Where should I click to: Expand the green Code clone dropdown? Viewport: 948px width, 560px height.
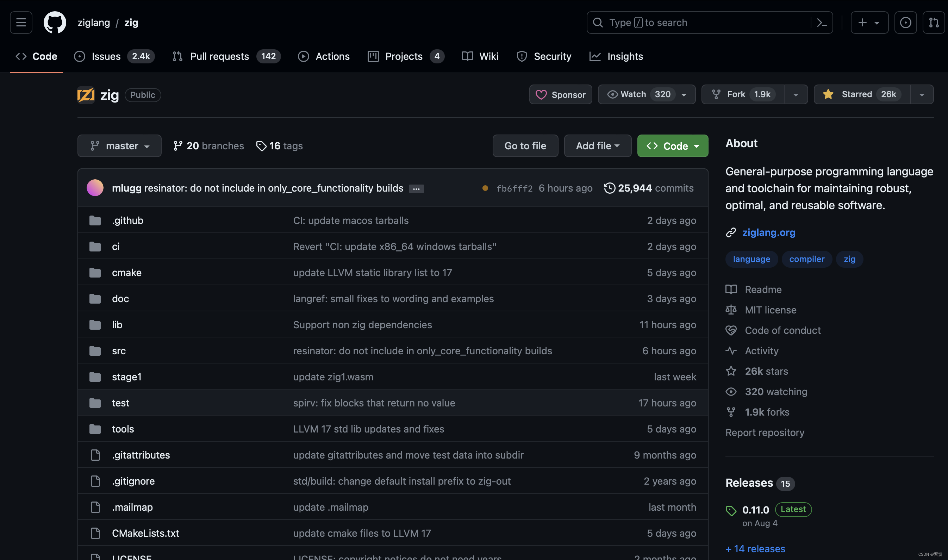tap(673, 146)
